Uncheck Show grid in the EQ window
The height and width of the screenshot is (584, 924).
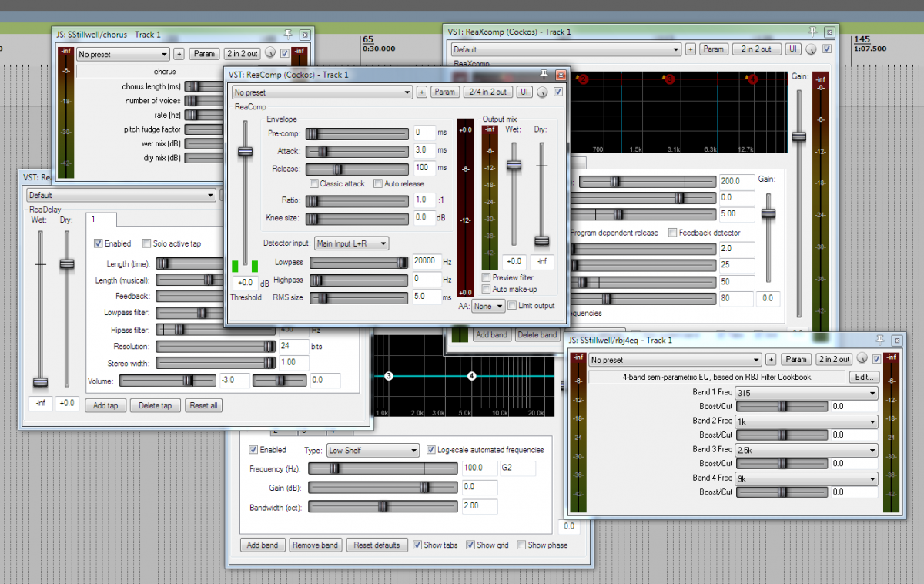point(470,545)
